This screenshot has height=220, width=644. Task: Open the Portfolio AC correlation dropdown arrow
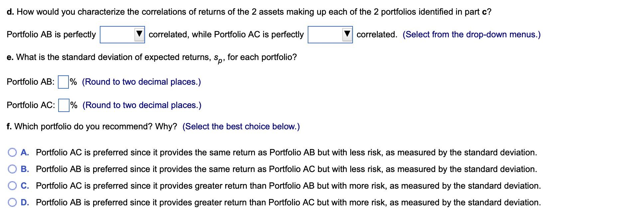tap(347, 34)
